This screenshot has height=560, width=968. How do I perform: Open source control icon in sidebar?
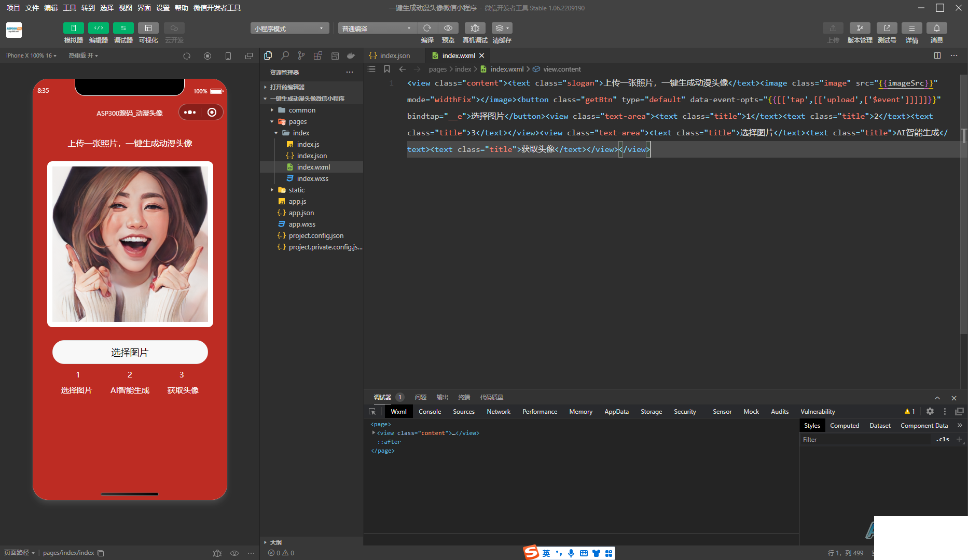click(x=301, y=55)
